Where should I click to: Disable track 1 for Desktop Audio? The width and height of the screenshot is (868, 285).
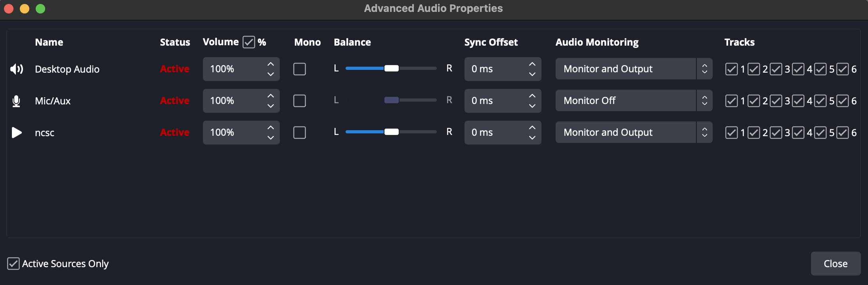point(731,69)
